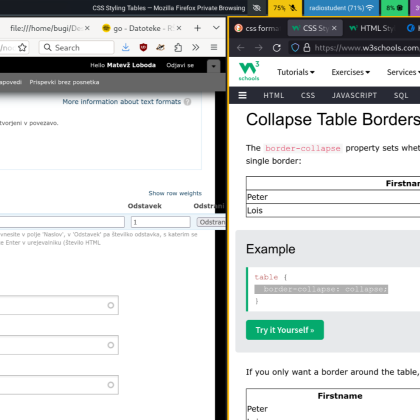Switch to the HTML Styles tab
This screenshot has width=420, height=420.
(372, 28)
